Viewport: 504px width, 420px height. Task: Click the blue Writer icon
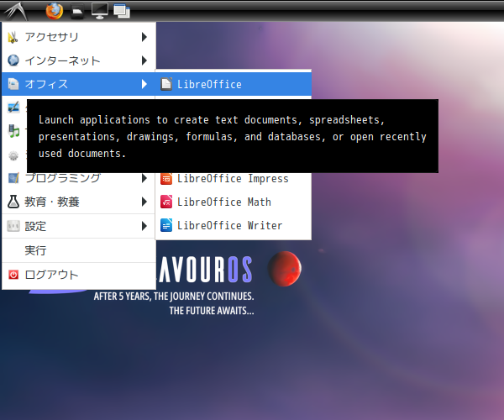click(x=166, y=225)
